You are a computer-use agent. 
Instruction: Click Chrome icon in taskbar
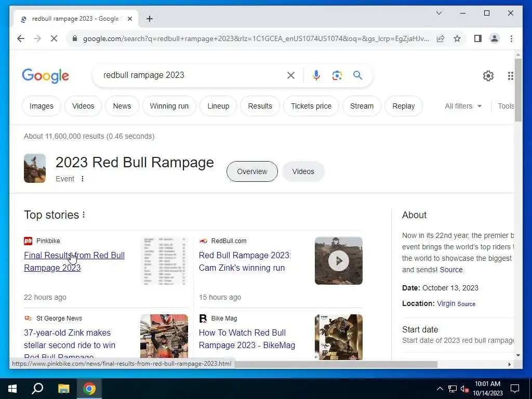89,389
